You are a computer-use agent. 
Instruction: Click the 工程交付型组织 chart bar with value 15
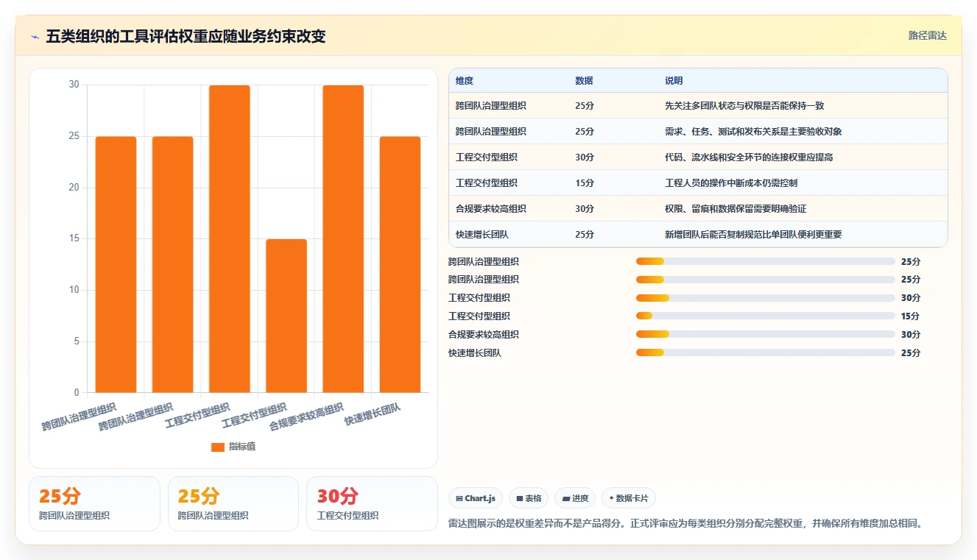point(286,316)
